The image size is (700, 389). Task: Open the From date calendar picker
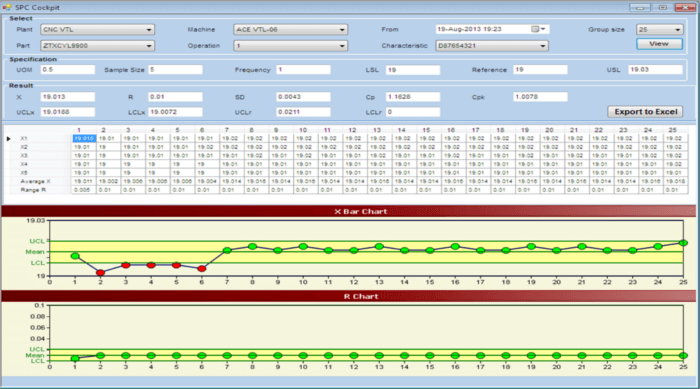tap(538, 29)
